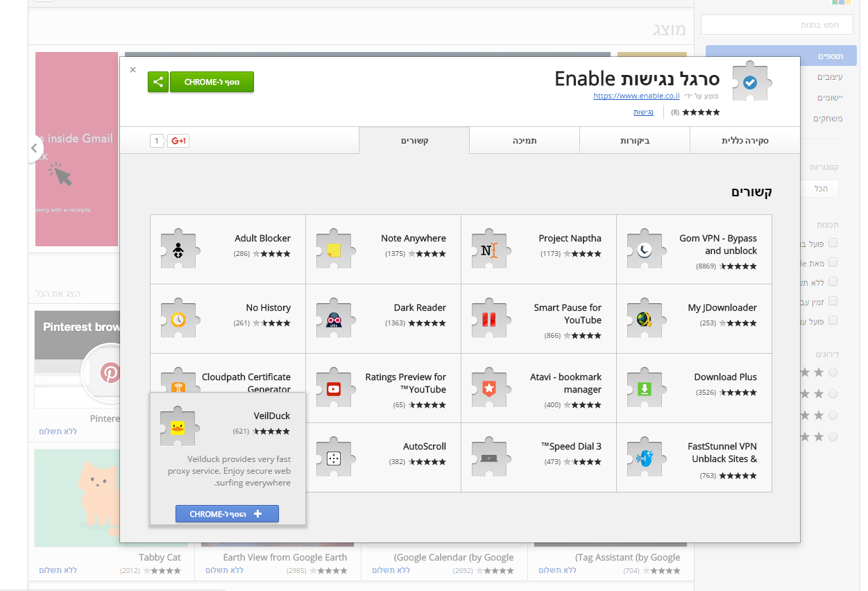Tick the 'ללא תש' features checkbox
Screen dimensions: 868x591
click(x=833, y=282)
